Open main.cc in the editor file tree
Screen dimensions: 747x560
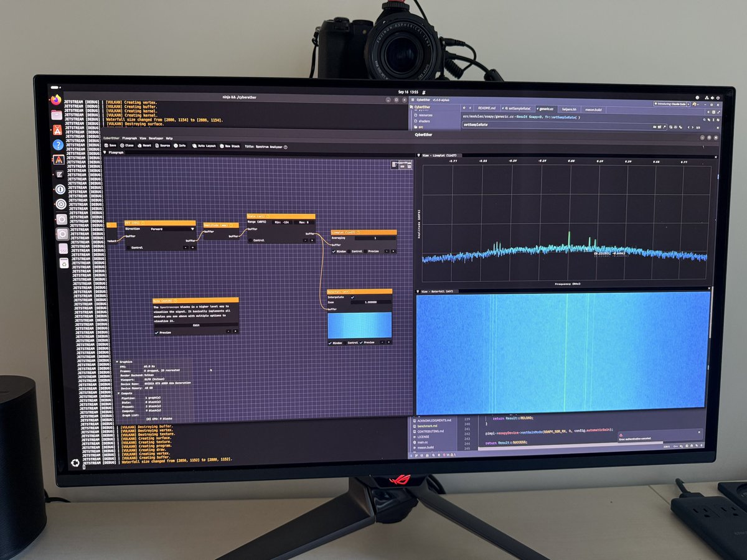pos(421,442)
